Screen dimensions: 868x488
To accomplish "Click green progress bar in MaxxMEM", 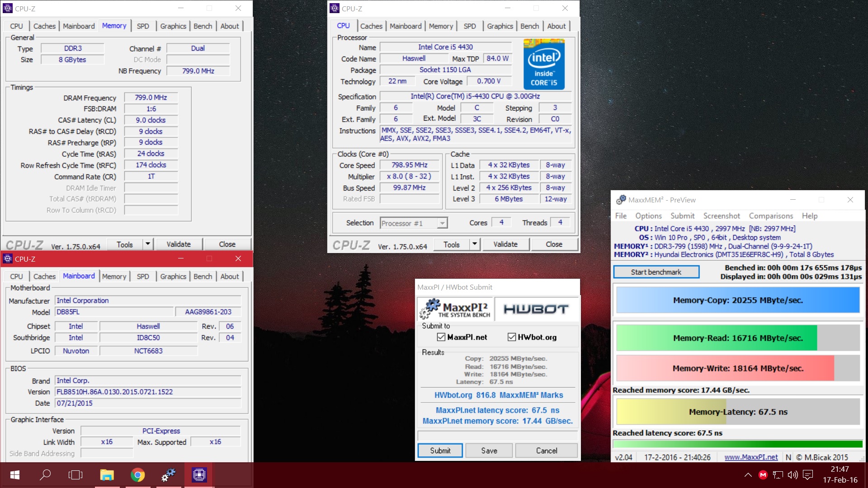I will (x=737, y=444).
